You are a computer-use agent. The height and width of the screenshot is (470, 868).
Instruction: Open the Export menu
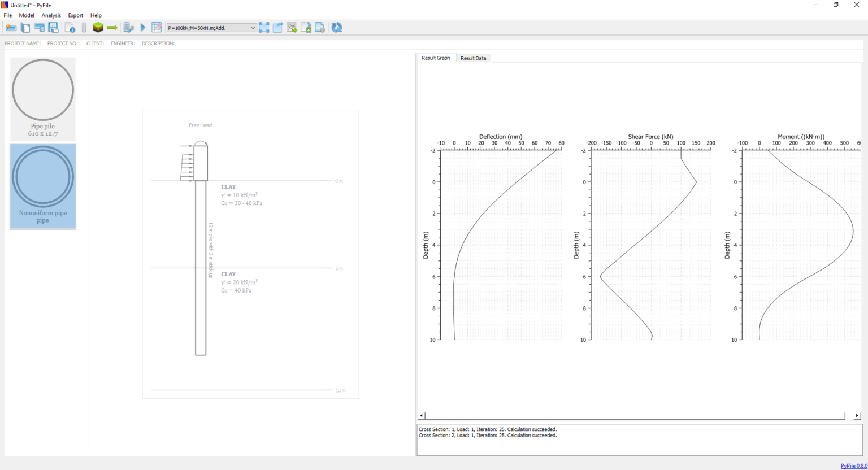tap(75, 15)
